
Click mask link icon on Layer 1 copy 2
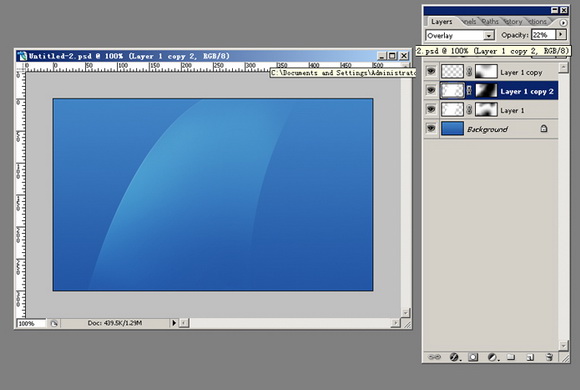pos(469,90)
